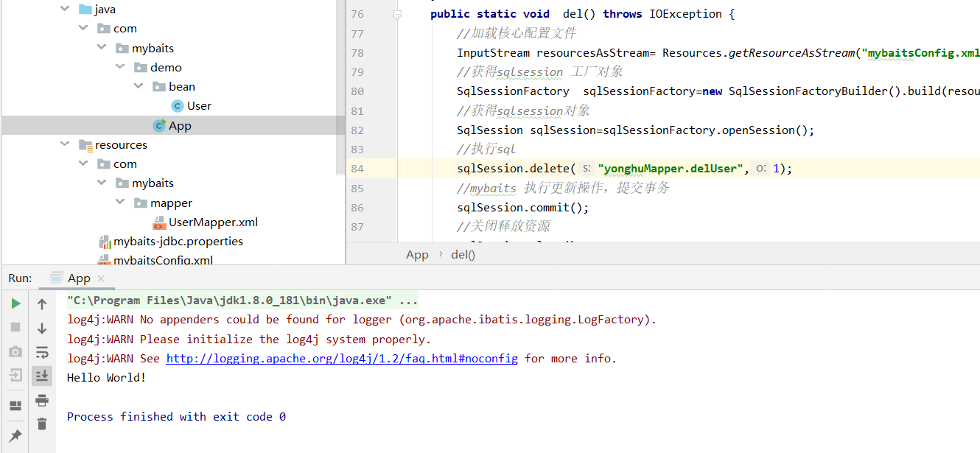The image size is (980, 453).
Task: Collapse the com folder under resources
Action: (84, 164)
